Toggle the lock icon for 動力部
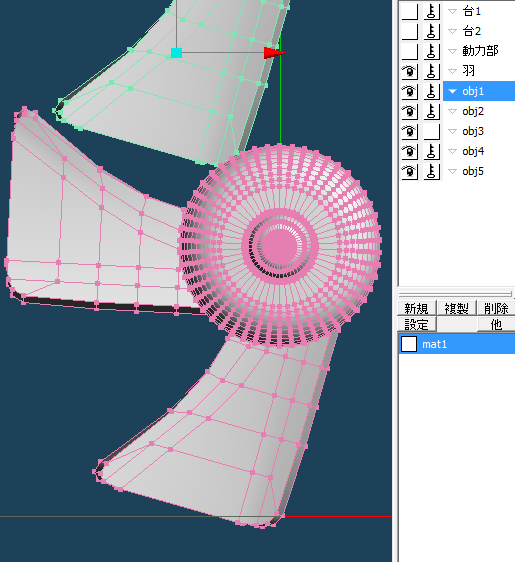This screenshot has width=515, height=562. tap(431, 51)
